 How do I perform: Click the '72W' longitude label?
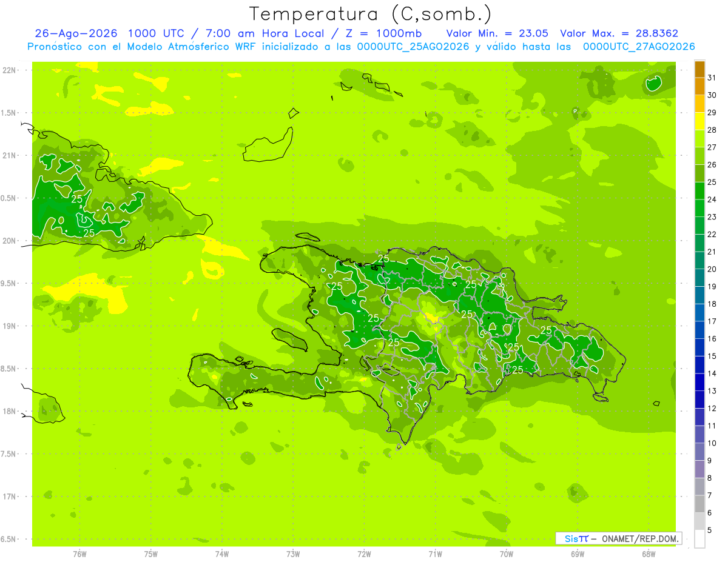coord(364,554)
